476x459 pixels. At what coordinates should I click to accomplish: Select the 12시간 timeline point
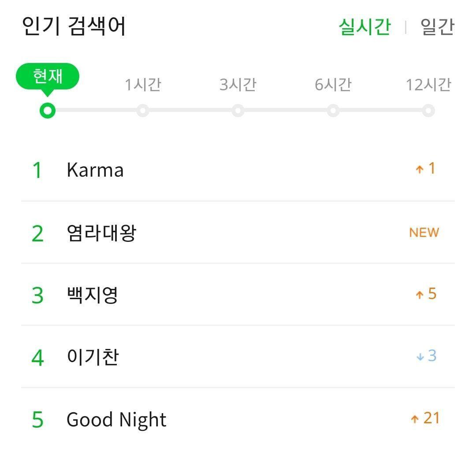[428, 110]
